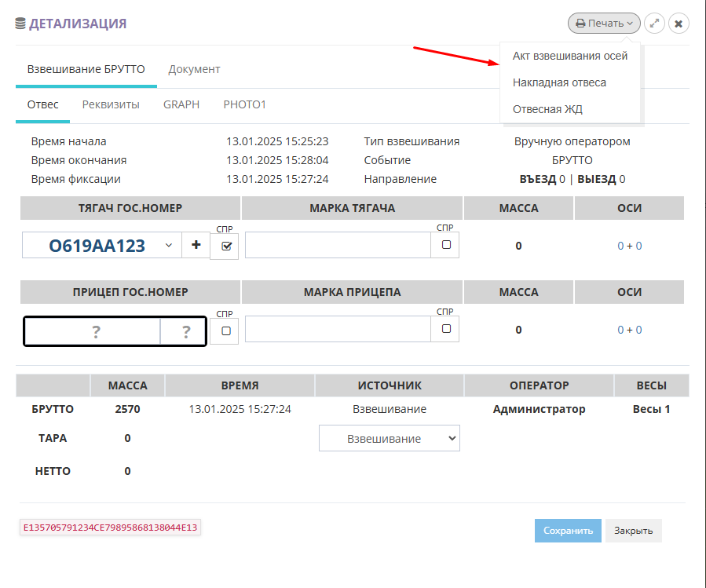Toggle СПР checkbox beside Марка прицепа field
706x588 pixels.
[x=446, y=329]
